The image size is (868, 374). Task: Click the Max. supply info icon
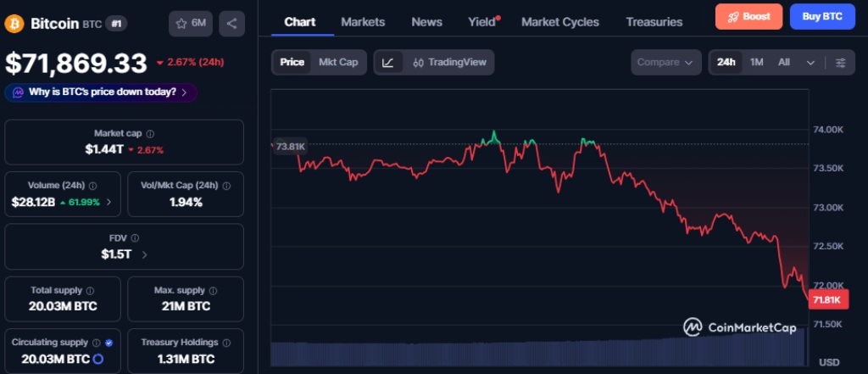point(213,290)
